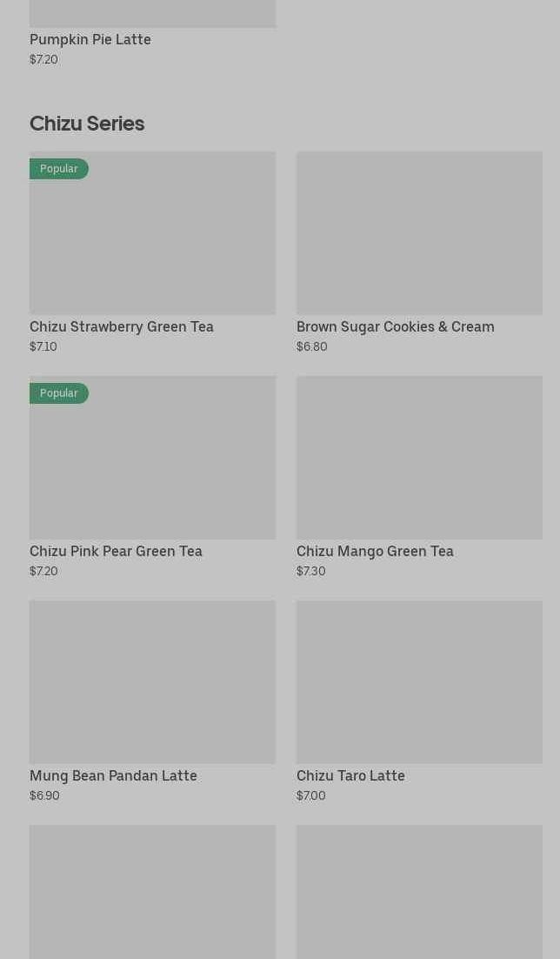The image size is (560, 959).
Task: Click the $7.30 price of Chizu Mango
Action: tap(311, 571)
